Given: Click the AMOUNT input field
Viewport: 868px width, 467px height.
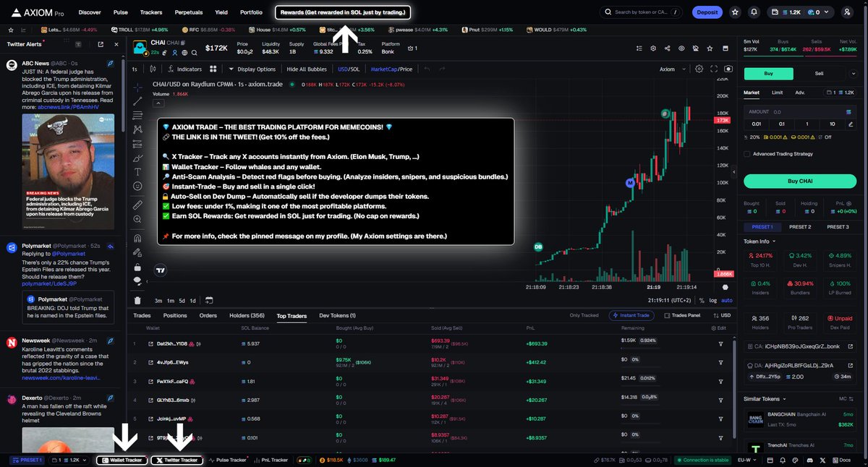Looking at the screenshot, I should (800, 112).
